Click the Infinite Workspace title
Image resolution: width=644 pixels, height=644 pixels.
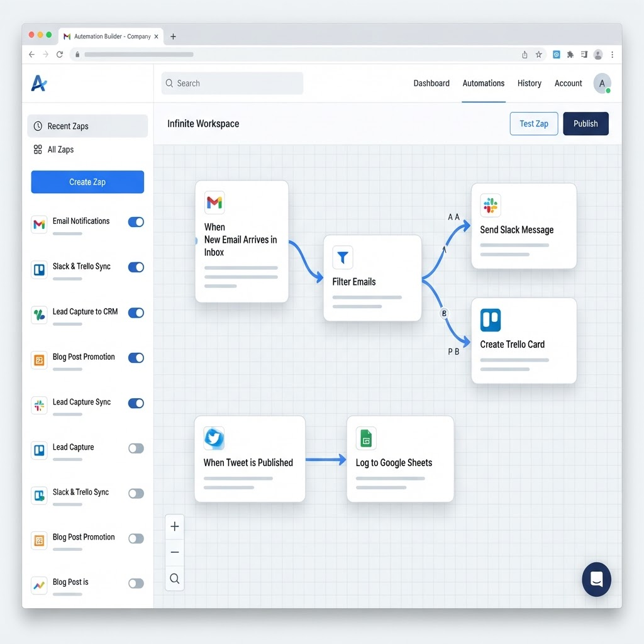click(203, 124)
